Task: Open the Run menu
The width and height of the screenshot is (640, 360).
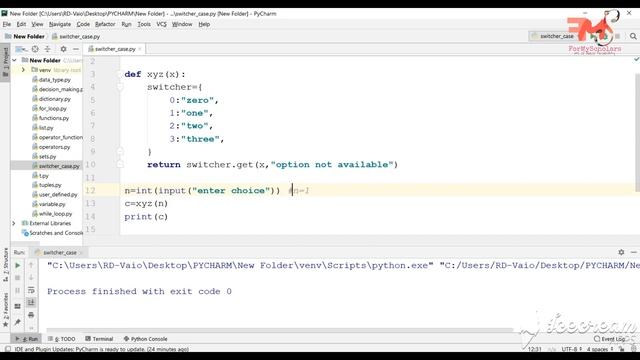Action: (x=127, y=24)
